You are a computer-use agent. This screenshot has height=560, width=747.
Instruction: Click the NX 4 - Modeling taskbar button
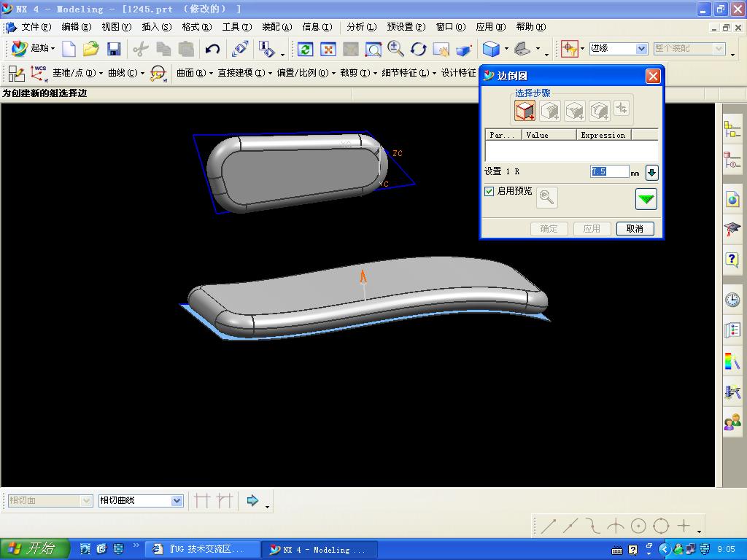point(321,550)
